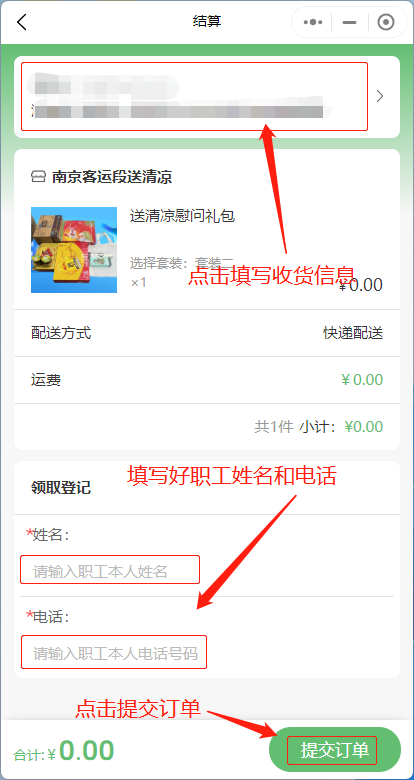Image resolution: width=414 pixels, height=780 pixels.
Task: Focus the 电话 employee phone number field
Action: pos(113,652)
